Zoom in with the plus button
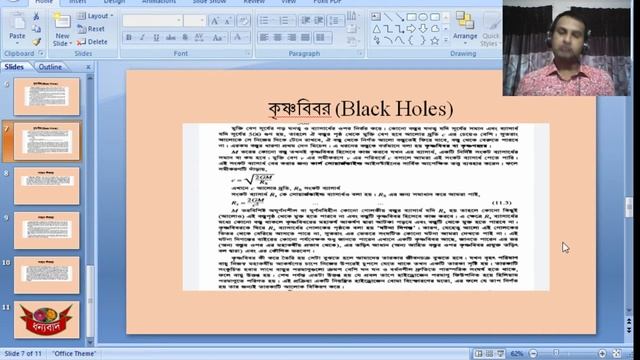 click(x=602, y=353)
